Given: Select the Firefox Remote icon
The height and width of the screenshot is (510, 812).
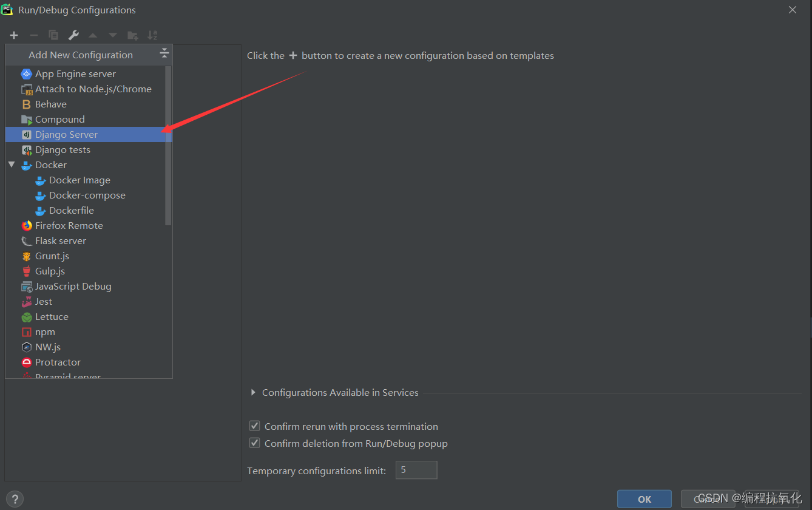Looking at the screenshot, I should pos(27,226).
